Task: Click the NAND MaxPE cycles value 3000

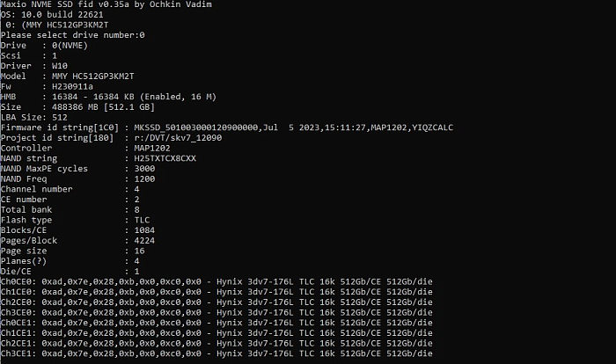Action: coord(144,169)
